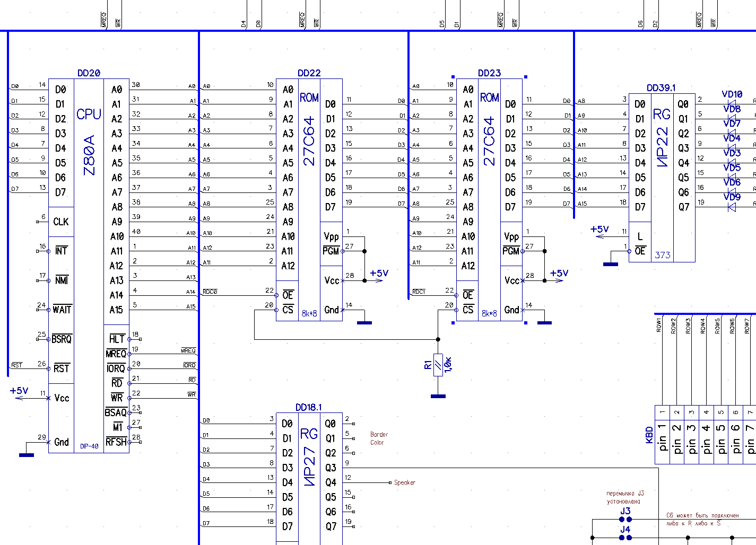
Task: Select the DD23 designator label
Action: [489, 73]
